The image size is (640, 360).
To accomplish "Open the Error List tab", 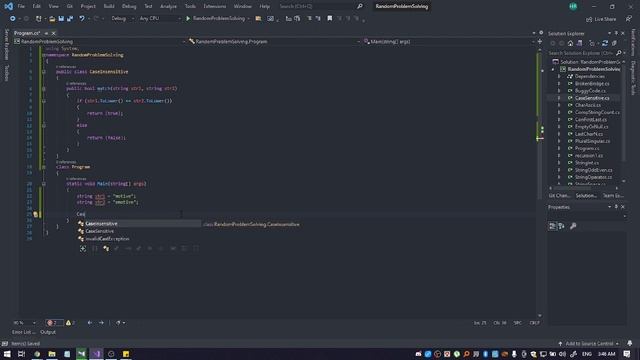I will 23,332.
